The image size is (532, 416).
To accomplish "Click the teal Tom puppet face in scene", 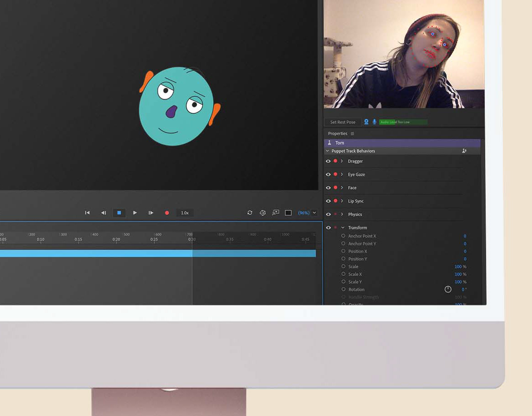I will tap(176, 107).
